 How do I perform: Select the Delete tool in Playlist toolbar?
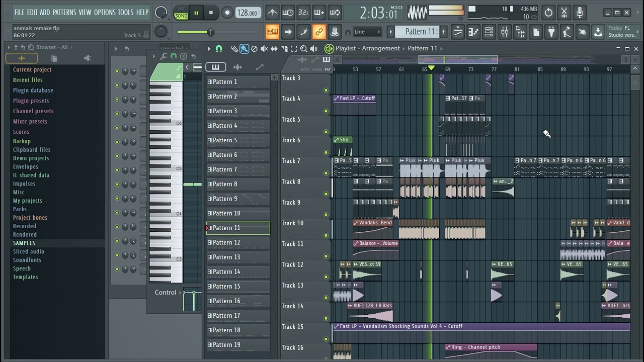[254, 49]
